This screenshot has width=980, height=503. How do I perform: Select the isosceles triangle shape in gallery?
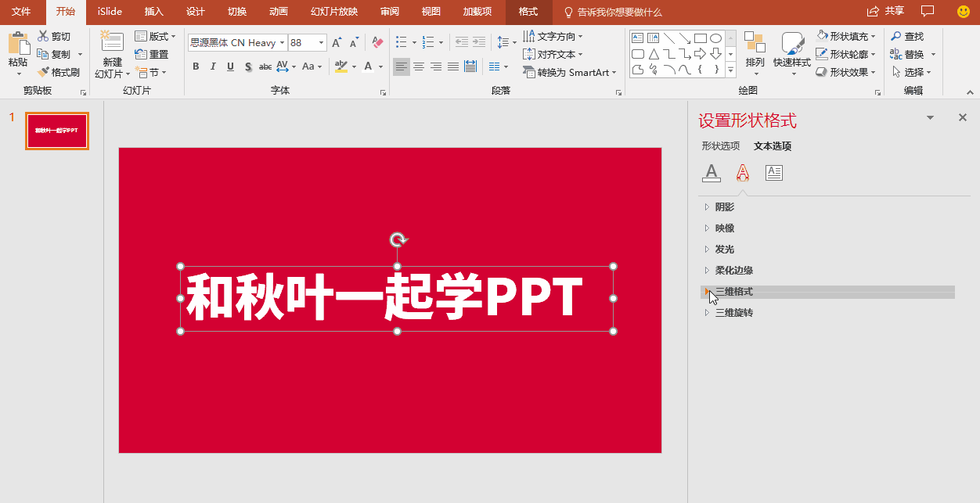[653, 54]
